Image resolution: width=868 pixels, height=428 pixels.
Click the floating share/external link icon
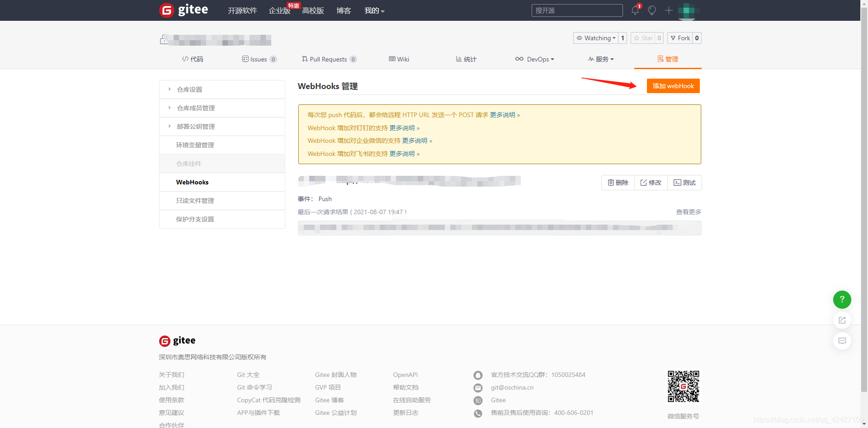click(x=842, y=320)
